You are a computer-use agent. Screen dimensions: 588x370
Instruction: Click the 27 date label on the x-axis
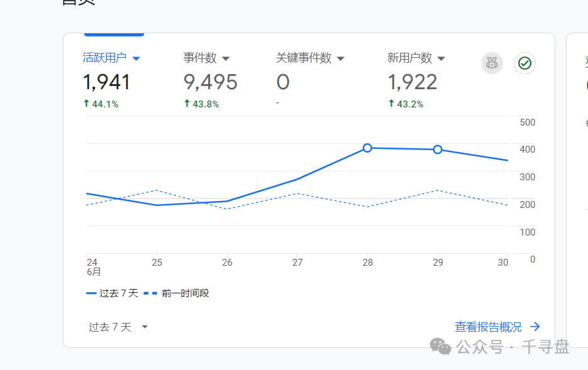(x=297, y=263)
